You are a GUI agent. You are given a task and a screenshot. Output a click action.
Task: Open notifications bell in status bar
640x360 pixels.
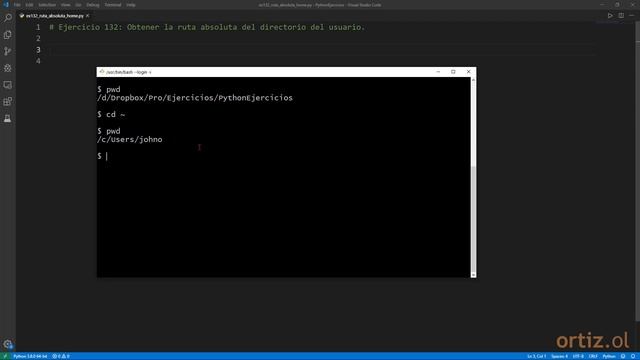point(633,356)
